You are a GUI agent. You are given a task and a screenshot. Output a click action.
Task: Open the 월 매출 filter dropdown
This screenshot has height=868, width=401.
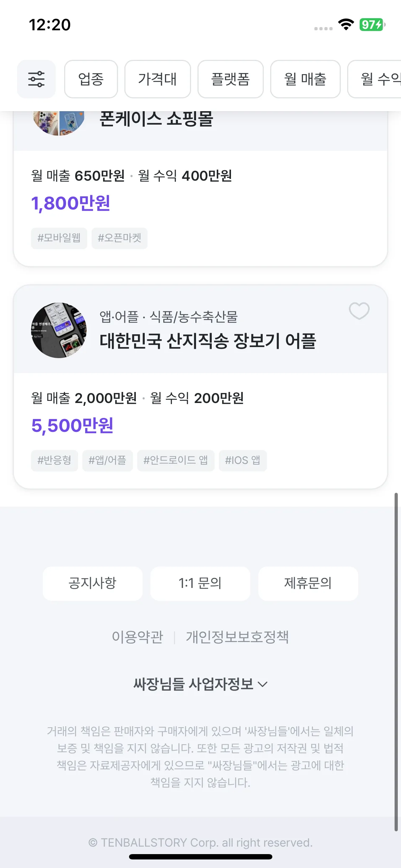[x=305, y=79]
